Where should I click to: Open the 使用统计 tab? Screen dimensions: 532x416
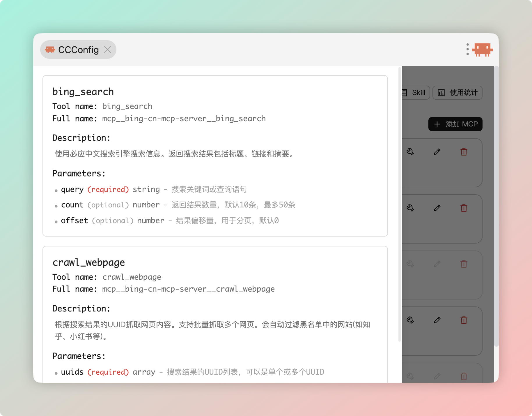(457, 93)
